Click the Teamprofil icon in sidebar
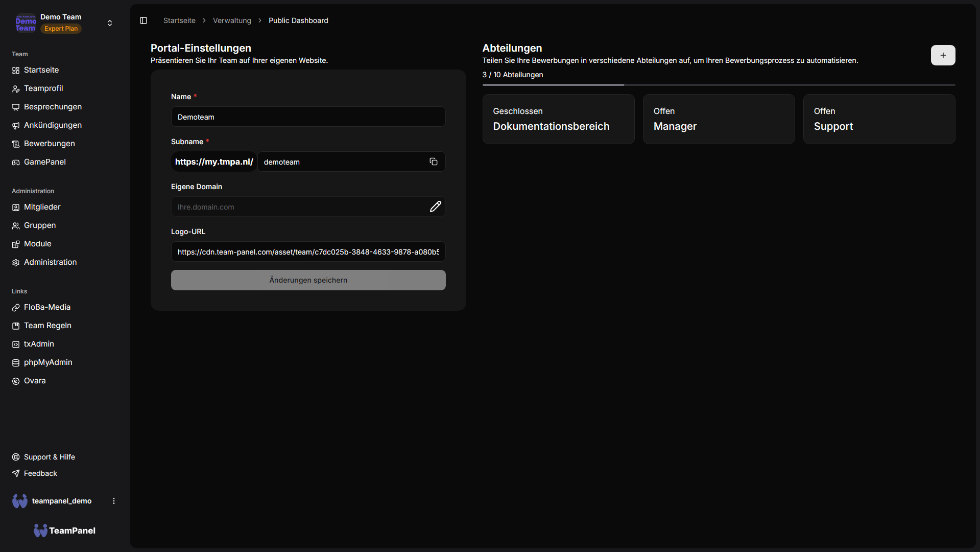Image resolution: width=980 pixels, height=552 pixels. pyautogui.click(x=16, y=89)
